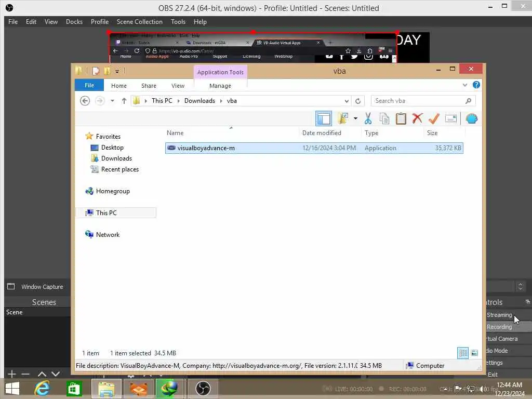Expand the arrow after Downloads in breadcrumb
532x399 pixels.
221,101
